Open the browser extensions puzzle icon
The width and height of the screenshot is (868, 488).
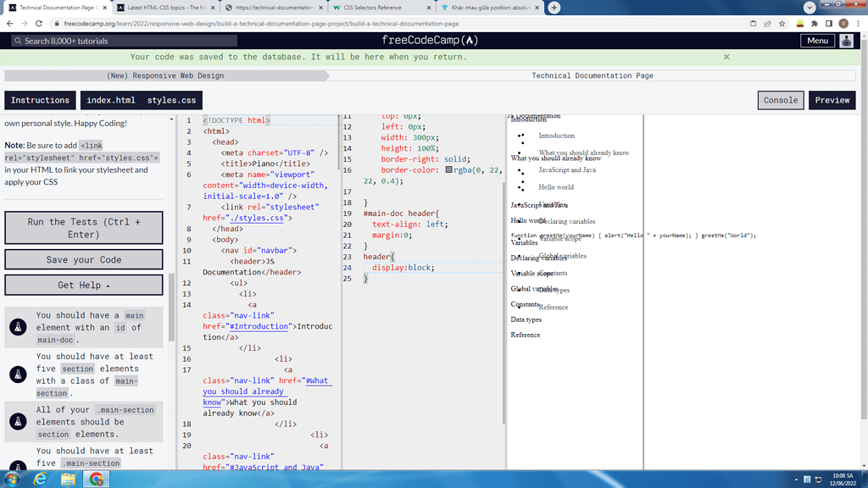(x=815, y=24)
